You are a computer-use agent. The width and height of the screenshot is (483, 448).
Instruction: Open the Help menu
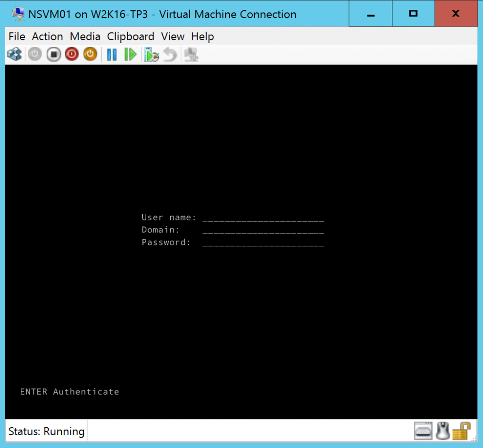(x=202, y=37)
